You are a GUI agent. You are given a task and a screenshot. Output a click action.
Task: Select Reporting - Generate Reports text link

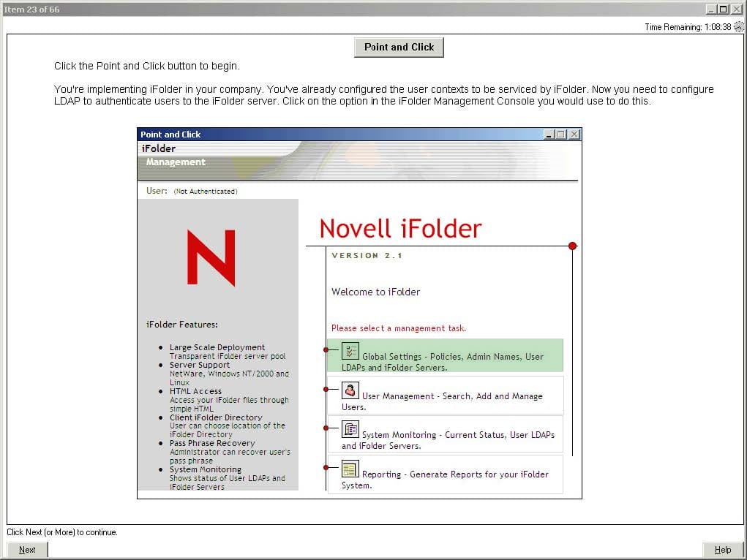(454, 474)
